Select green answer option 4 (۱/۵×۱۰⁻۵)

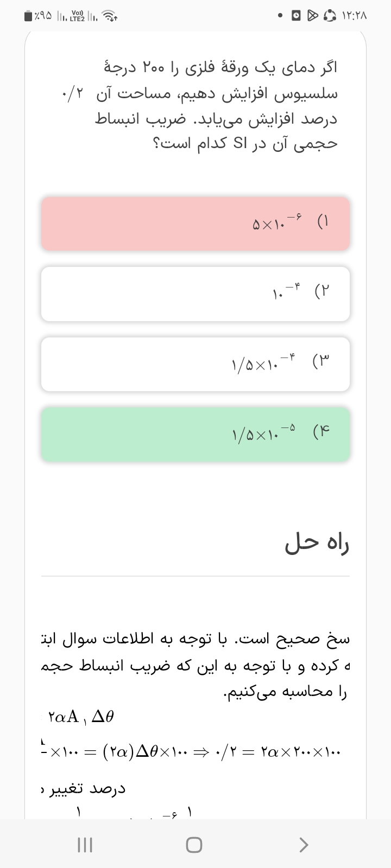click(x=195, y=435)
